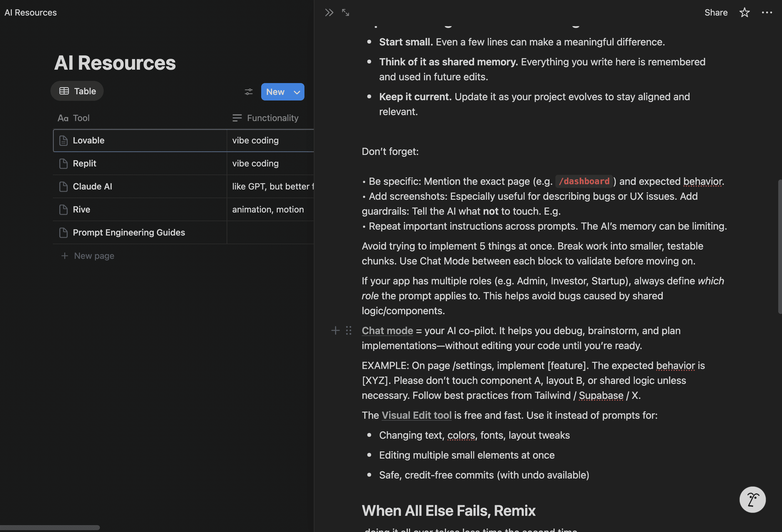The width and height of the screenshot is (782, 532).
Task: Click the Share button
Action: (x=716, y=13)
